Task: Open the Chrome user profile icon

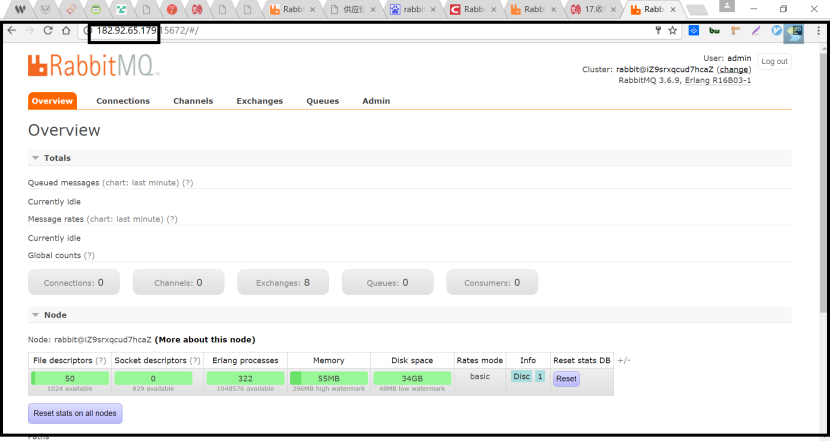Action: (x=726, y=6)
